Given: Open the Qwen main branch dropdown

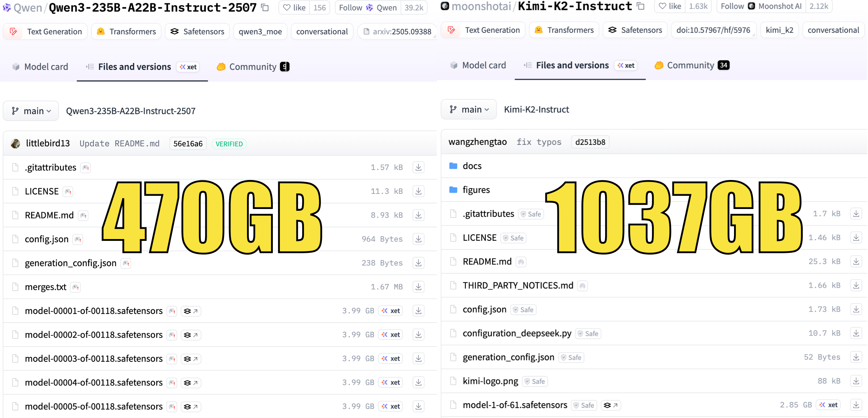Looking at the screenshot, I should 31,111.
